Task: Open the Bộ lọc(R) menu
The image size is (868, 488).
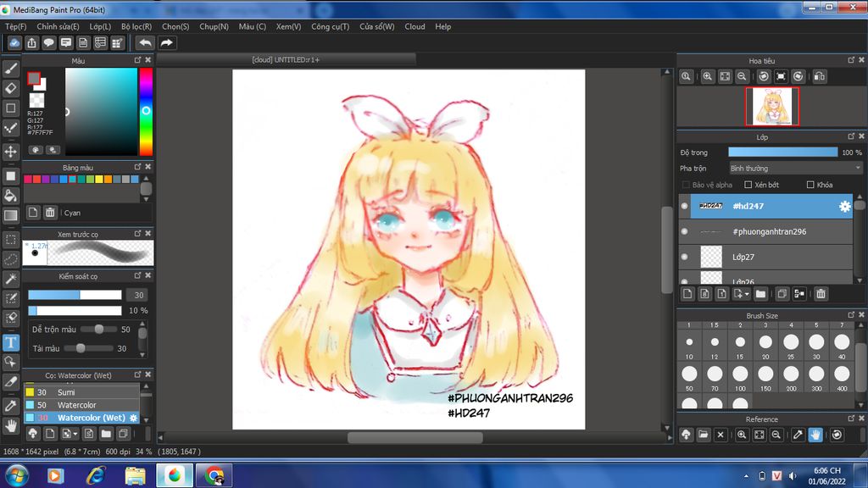Action: point(136,26)
